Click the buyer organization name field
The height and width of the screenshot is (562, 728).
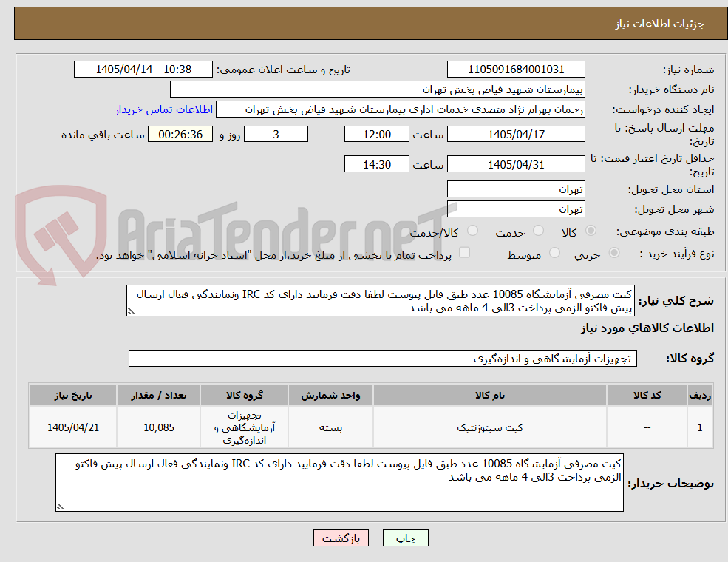click(378, 89)
